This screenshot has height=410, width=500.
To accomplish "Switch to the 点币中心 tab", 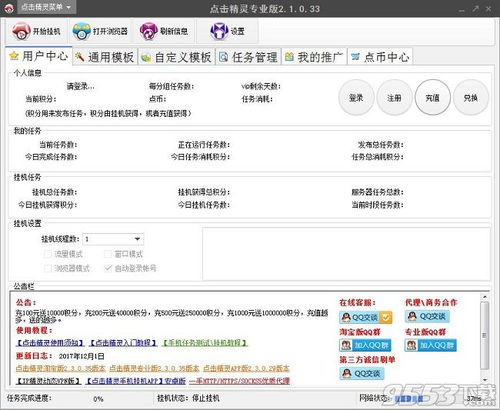I will (x=380, y=57).
